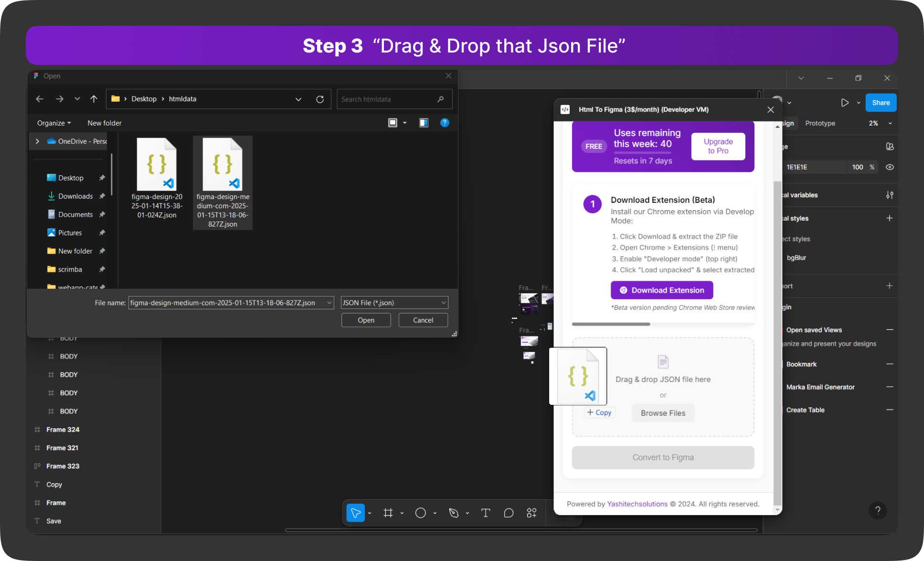Screen dimensions: 924x561
Task: Select the Pen tool in Figma toolbar
Action: coord(454,513)
